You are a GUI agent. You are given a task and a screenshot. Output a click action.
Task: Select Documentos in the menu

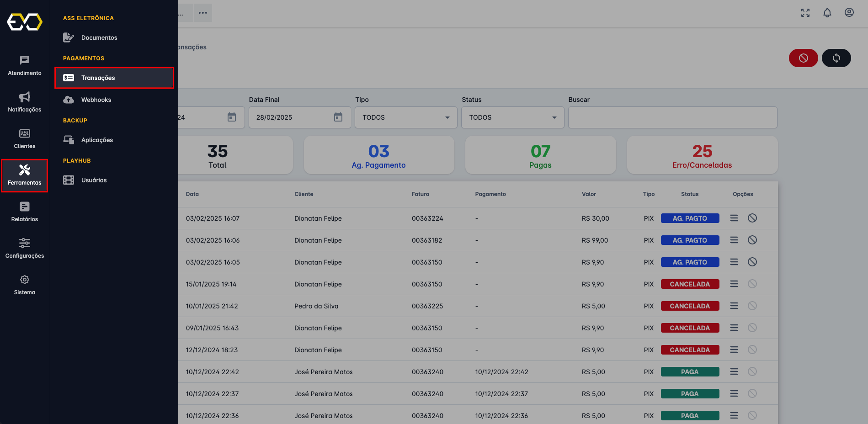[x=99, y=37]
